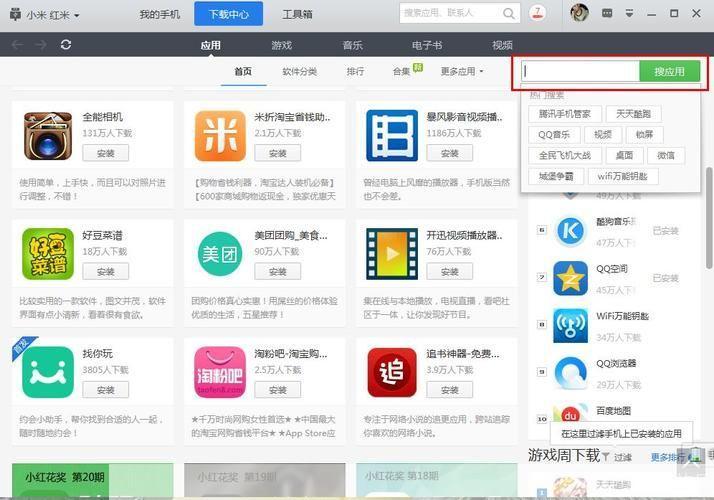This screenshot has width=714, height=500.
Task: Open the 淘粉吧 app icon
Action: (220, 372)
